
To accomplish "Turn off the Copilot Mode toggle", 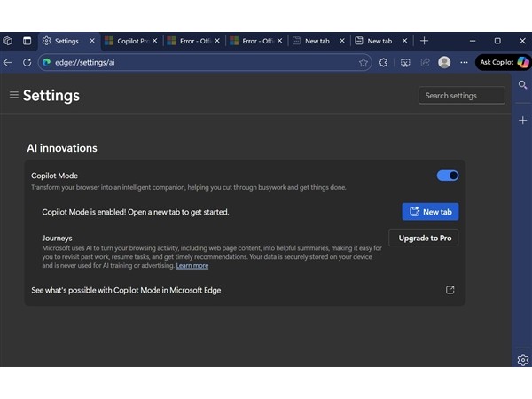I will click(448, 176).
